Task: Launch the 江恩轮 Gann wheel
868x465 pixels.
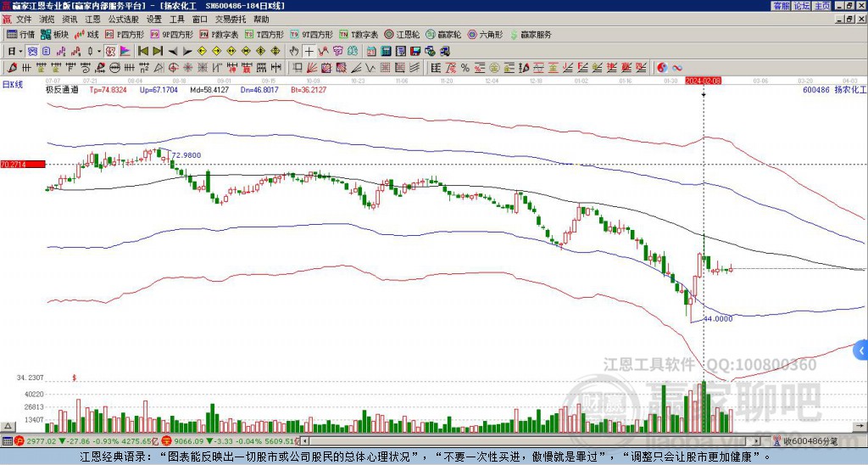Action: point(402,34)
